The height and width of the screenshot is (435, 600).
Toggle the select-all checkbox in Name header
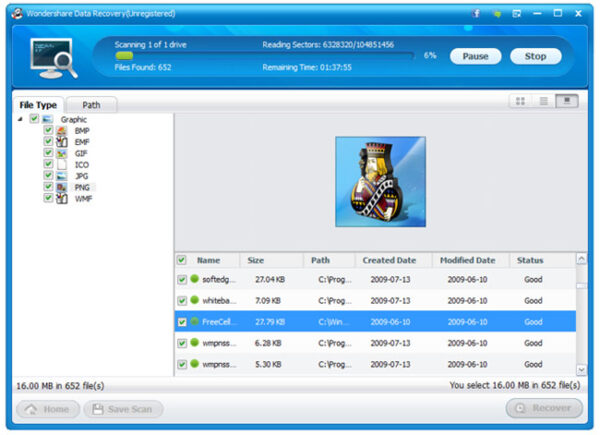tap(181, 260)
